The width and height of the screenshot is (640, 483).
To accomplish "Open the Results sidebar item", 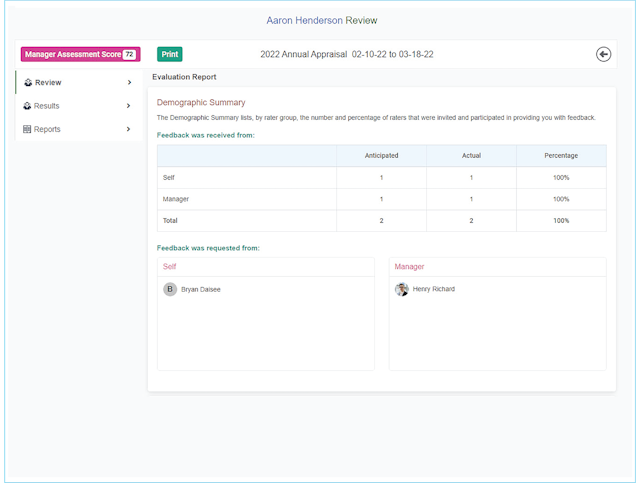I will click(x=79, y=106).
